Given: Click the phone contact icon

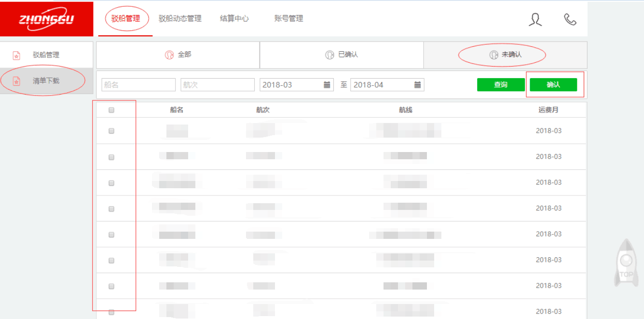Looking at the screenshot, I should 570,19.
